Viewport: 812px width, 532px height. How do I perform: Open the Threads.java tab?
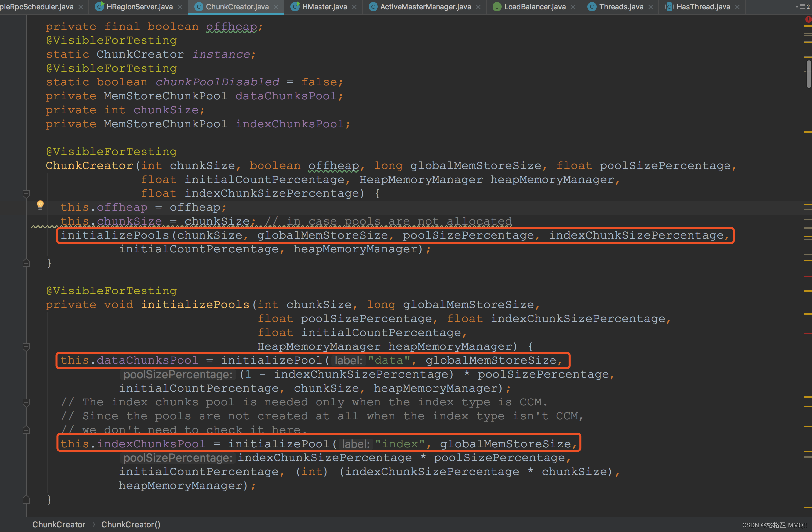tap(621, 7)
